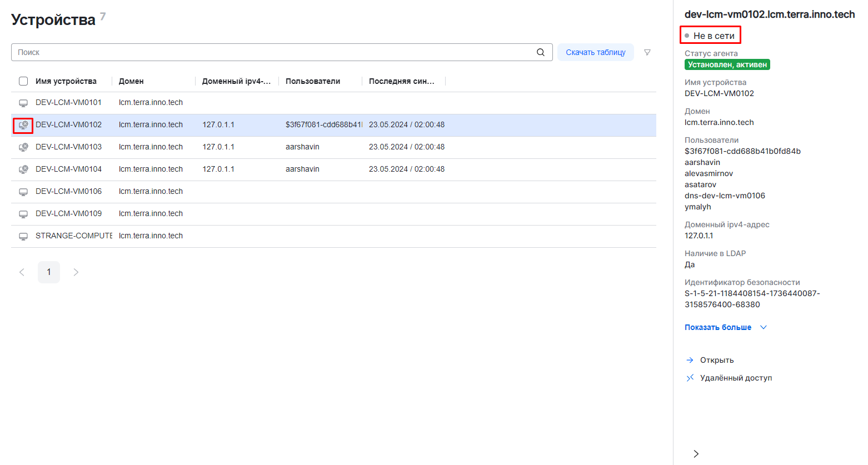868x465 pixels.
Task: Collapse the side details panel chevron
Action: point(696,454)
